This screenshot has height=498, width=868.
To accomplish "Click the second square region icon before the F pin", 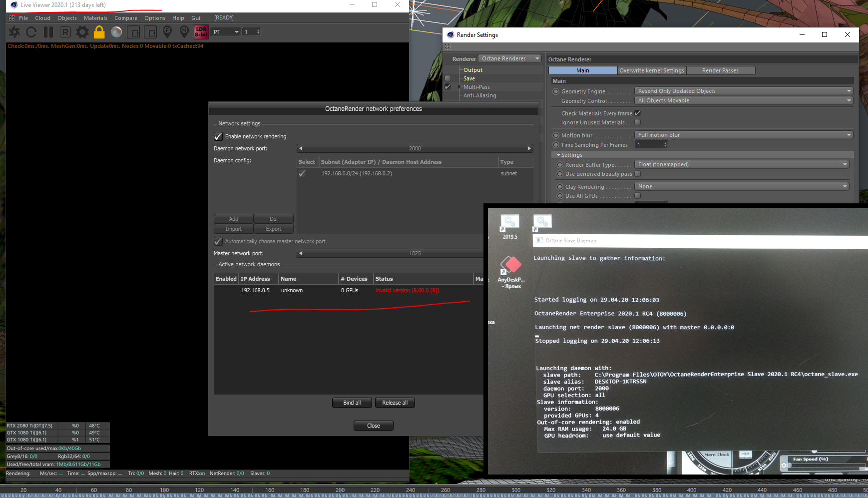I will tap(150, 32).
